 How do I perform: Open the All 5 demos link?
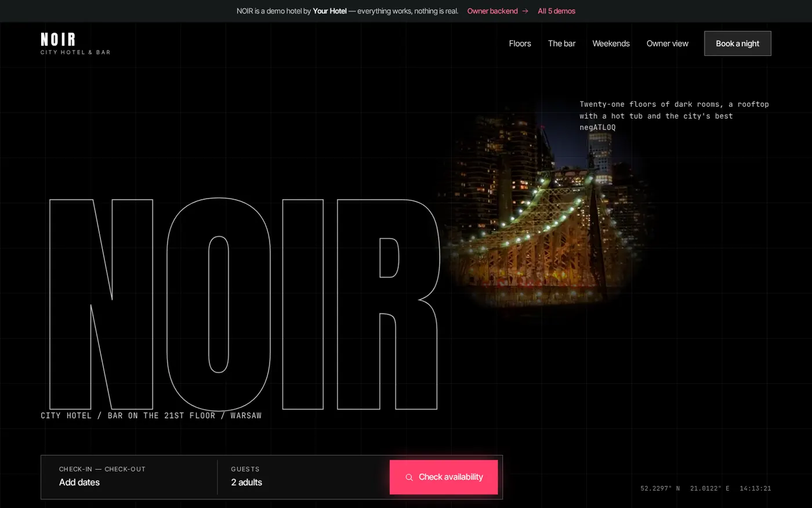[x=556, y=11]
